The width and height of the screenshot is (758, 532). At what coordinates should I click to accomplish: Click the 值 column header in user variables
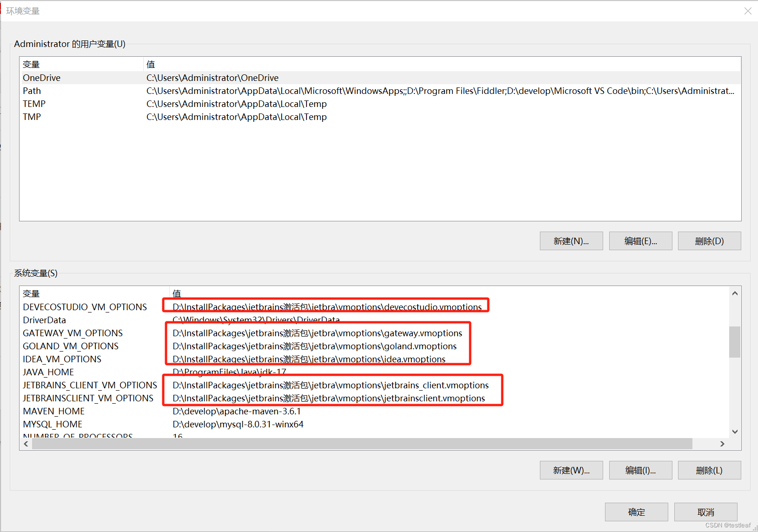(442, 64)
